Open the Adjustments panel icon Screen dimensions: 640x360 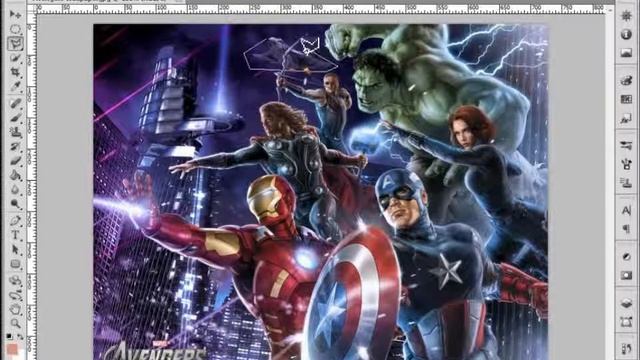(x=626, y=256)
